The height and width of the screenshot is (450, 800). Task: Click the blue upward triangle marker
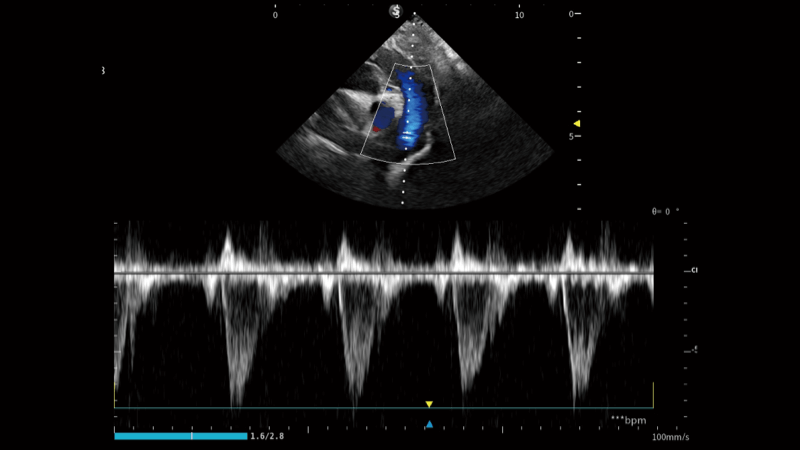coord(429,425)
